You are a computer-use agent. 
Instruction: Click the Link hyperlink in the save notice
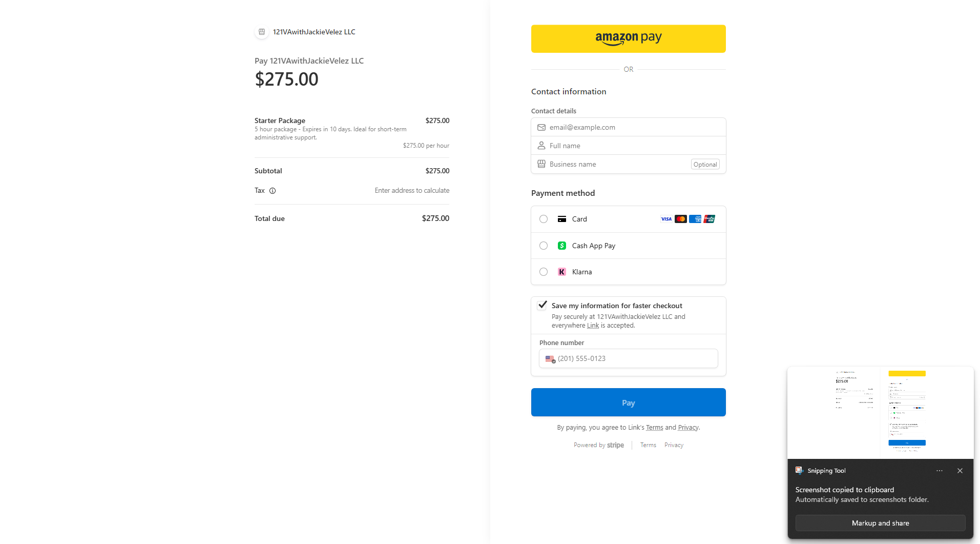click(593, 325)
